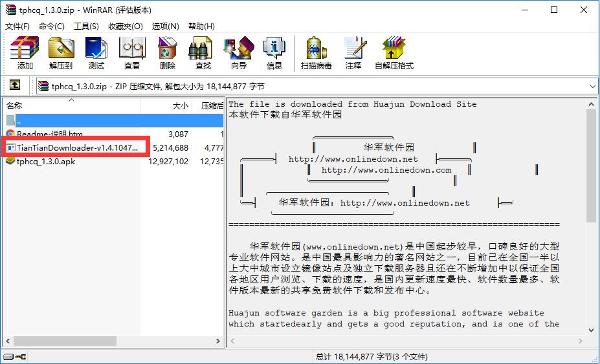
Task: Click comment pane vertical scrollbar thumb
Action: pos(591,165)
